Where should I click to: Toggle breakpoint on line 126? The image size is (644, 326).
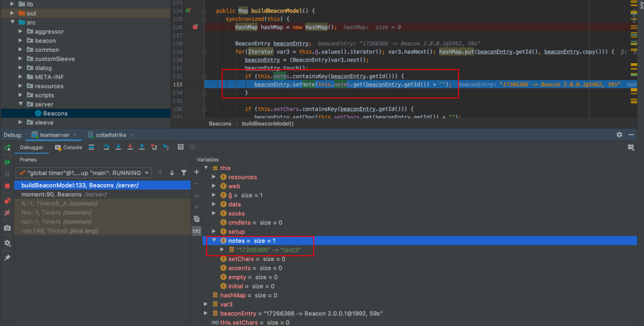[x=196, y=27]
